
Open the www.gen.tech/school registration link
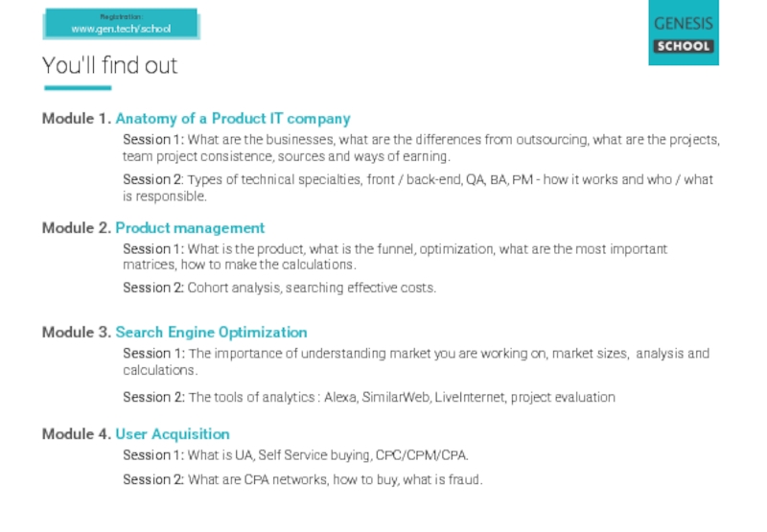[x=121, y=28]
